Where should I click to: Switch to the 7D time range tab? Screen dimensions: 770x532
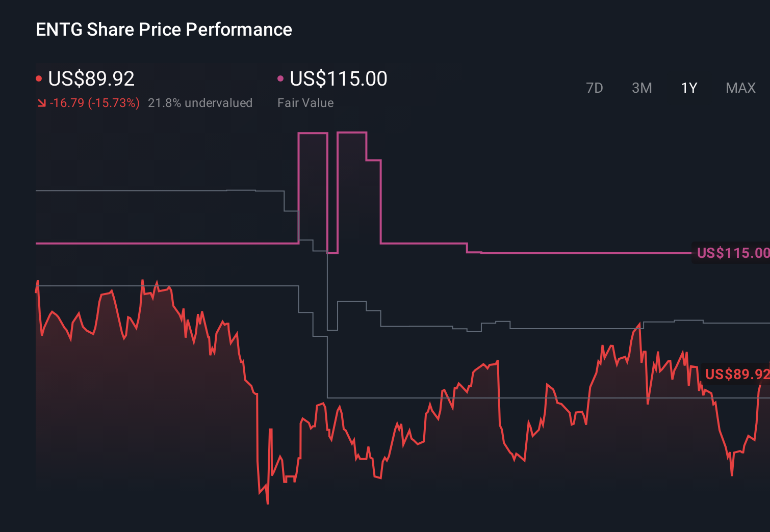click(x=595, y=88)
